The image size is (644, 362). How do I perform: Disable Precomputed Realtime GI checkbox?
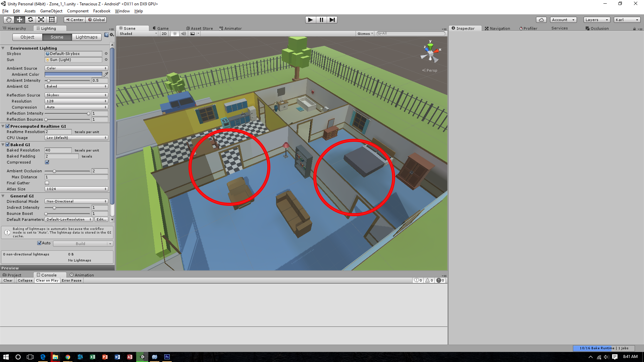point(7,126)
